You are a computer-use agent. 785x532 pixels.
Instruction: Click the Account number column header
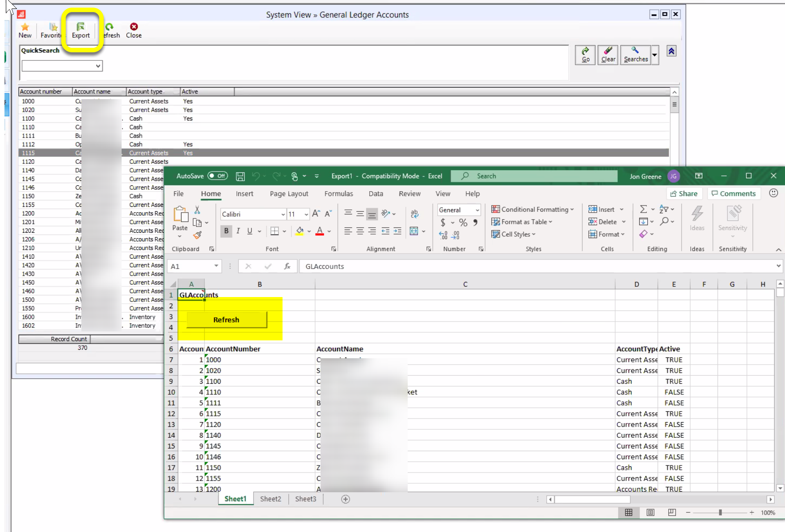45,92
